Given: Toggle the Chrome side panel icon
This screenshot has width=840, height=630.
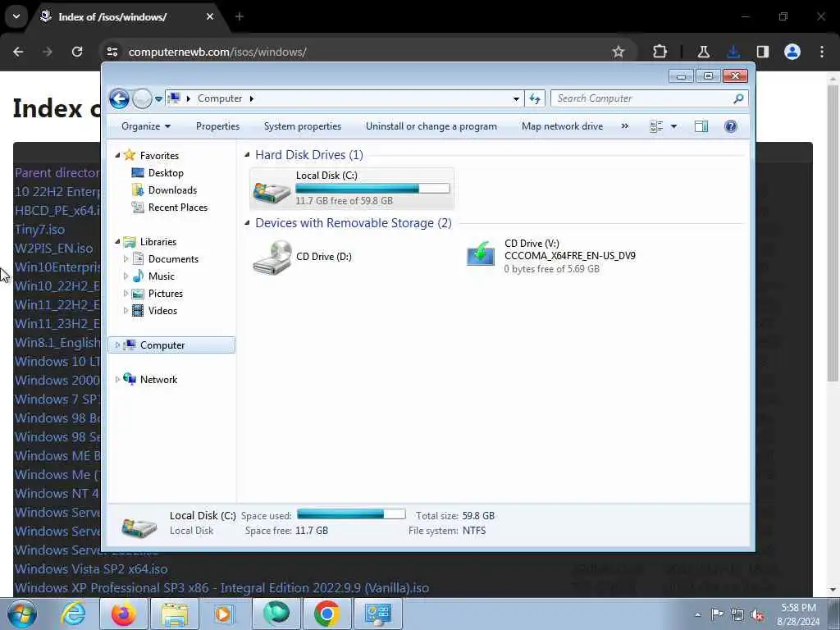Looking at the screenshot, I should tap(763, 52).
